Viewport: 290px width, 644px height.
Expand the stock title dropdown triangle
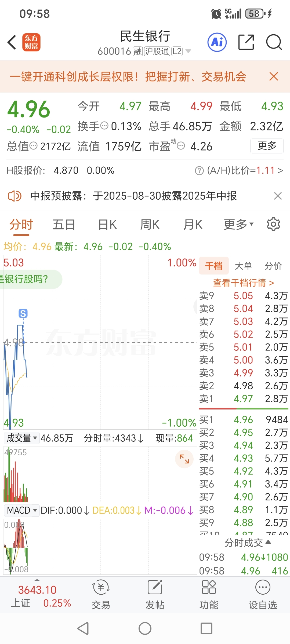pyautogui.click(x=188, y=51)
